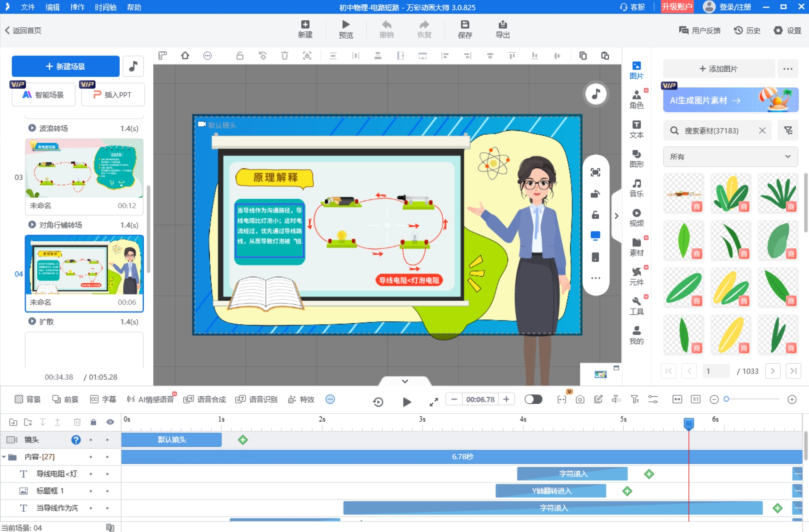Click the filter icon beside material search

788,131
